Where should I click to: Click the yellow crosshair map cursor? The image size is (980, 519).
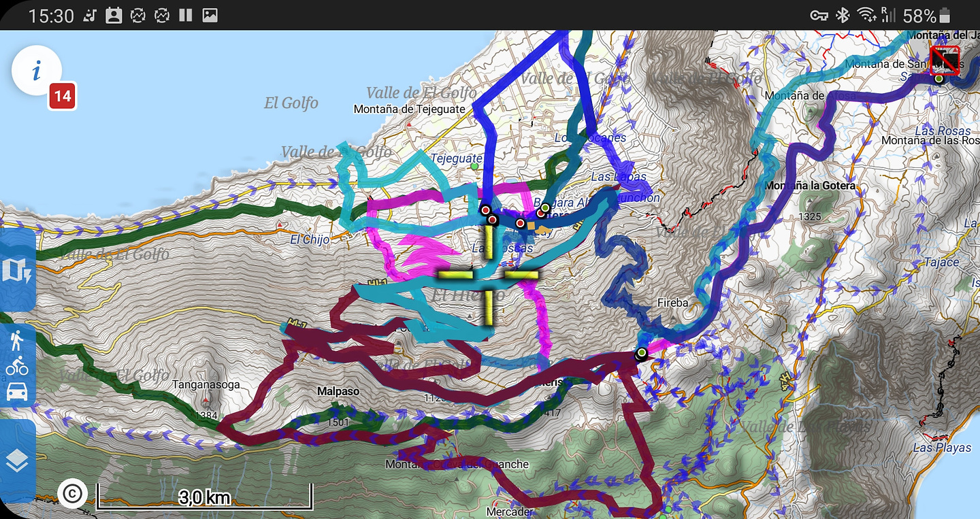(489, 276)
